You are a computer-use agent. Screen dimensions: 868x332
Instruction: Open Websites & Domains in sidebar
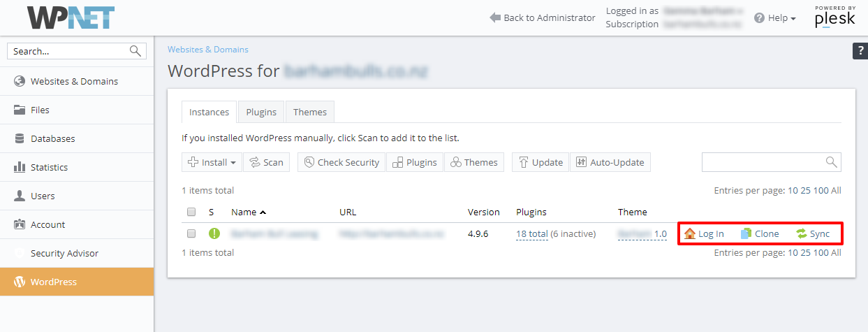click(77, 81)
